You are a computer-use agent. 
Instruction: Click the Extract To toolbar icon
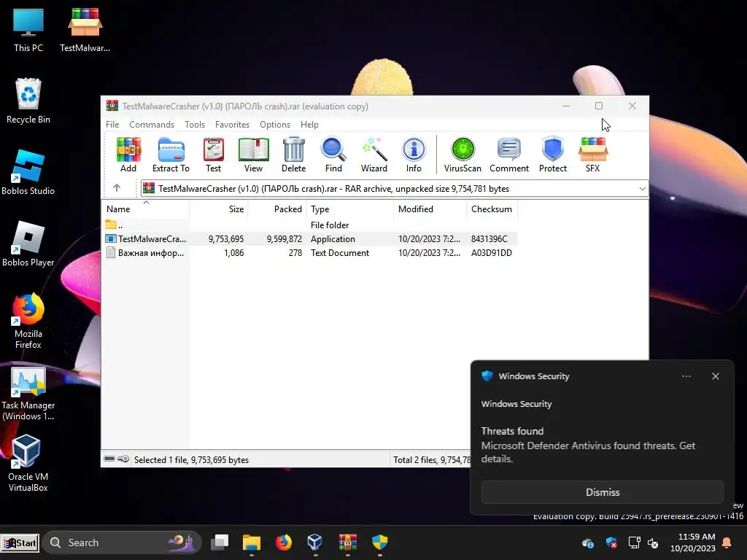[171, 155]
